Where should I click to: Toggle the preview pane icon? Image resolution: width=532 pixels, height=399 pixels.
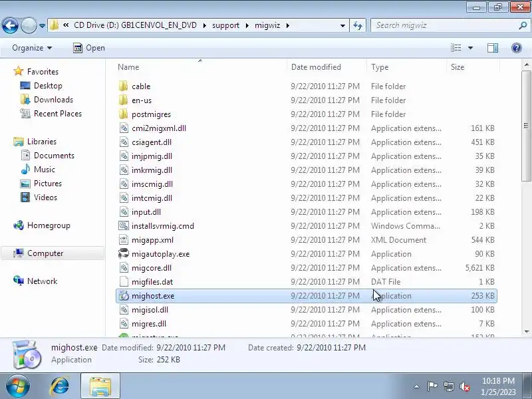pos(493,48)
